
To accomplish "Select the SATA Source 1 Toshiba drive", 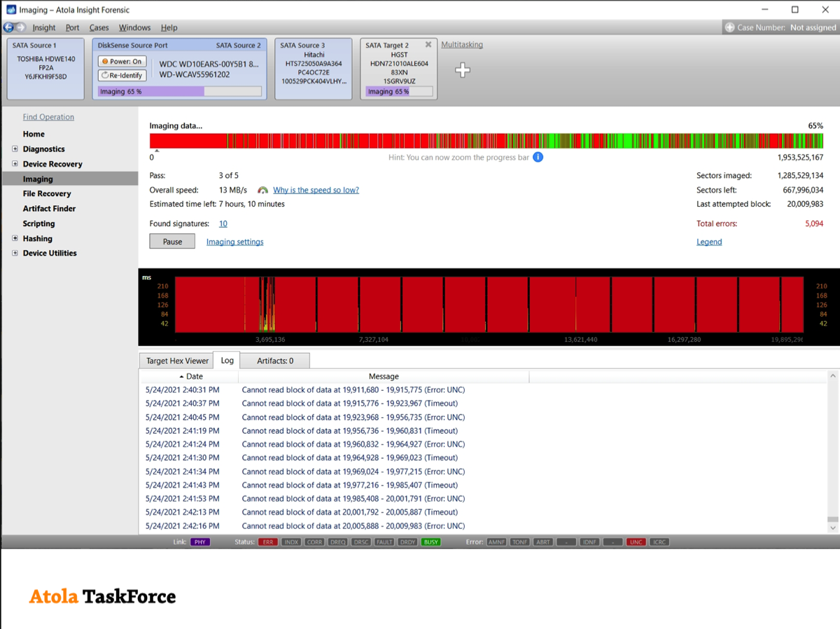I will pos(46,69).
